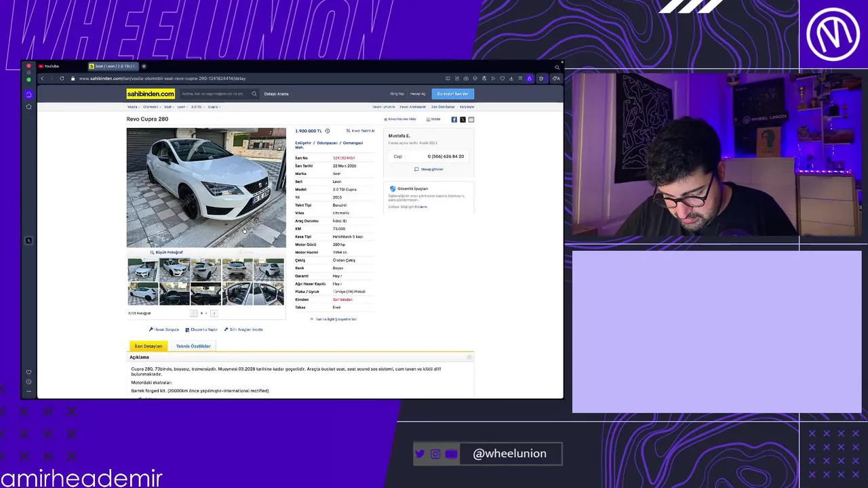Open the İlan Detayları tab
Screen dimensions: 868x488
[148, 346]
